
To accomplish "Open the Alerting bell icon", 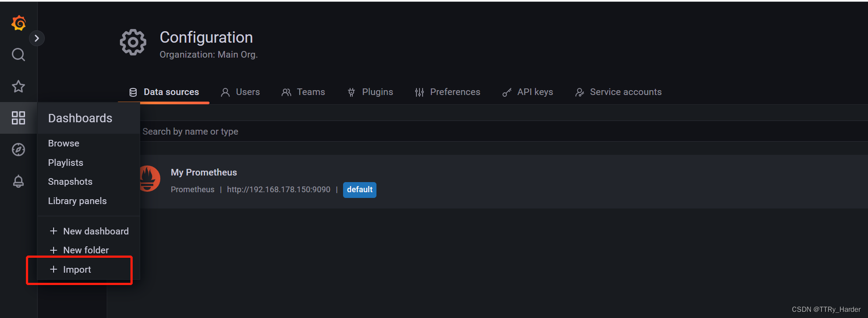I will pyautogui.click(x=18, y=181).
